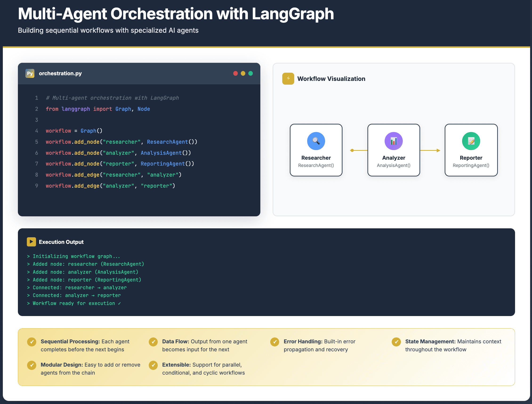Click the add_edge "researcher", "analyzer" line
Viewport: 532px width, 404px height.
point(113,174)
